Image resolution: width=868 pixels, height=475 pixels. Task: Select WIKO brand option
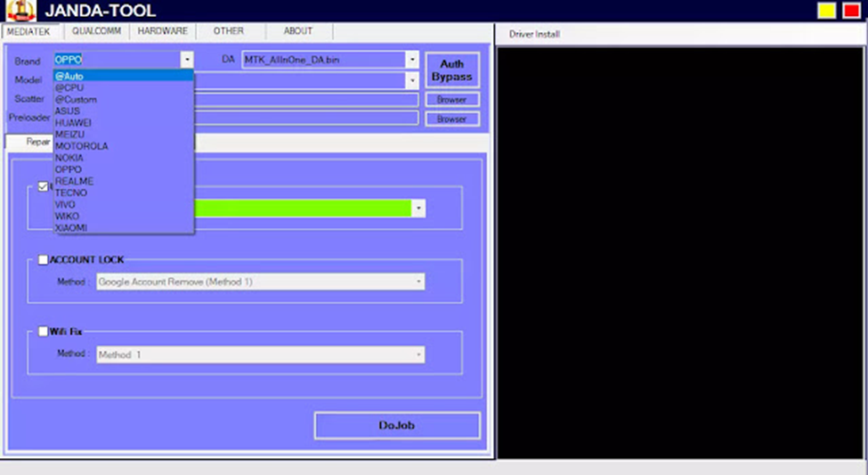124,217
